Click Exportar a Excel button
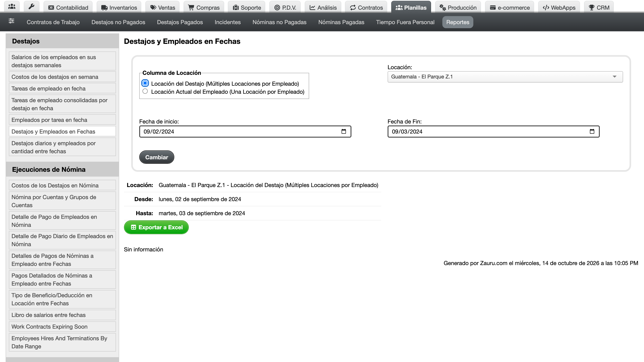Image resolution: width=644 pixels, height=362 pixels. (156, 227)
